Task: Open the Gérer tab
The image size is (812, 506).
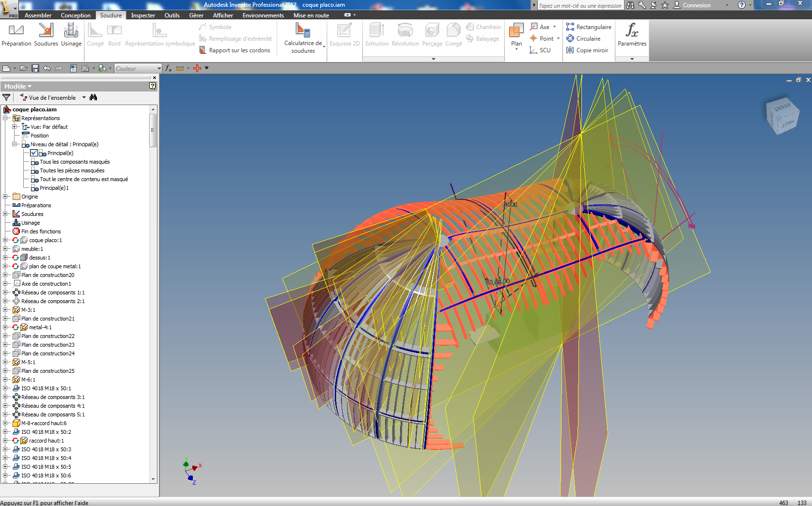Action: [196, 15]
